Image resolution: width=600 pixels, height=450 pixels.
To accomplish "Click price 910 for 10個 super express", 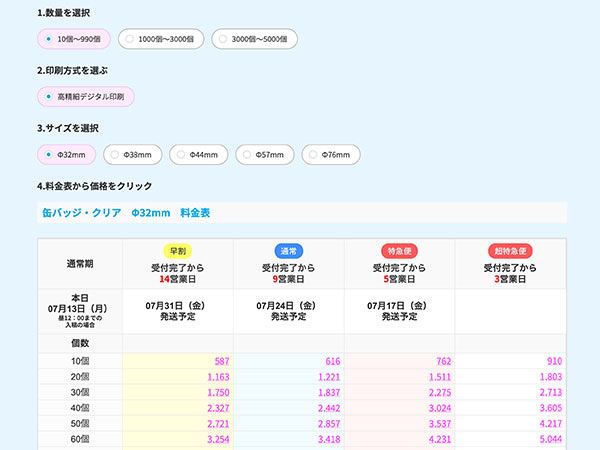I will pyautogui.click(x=554, y=361).
